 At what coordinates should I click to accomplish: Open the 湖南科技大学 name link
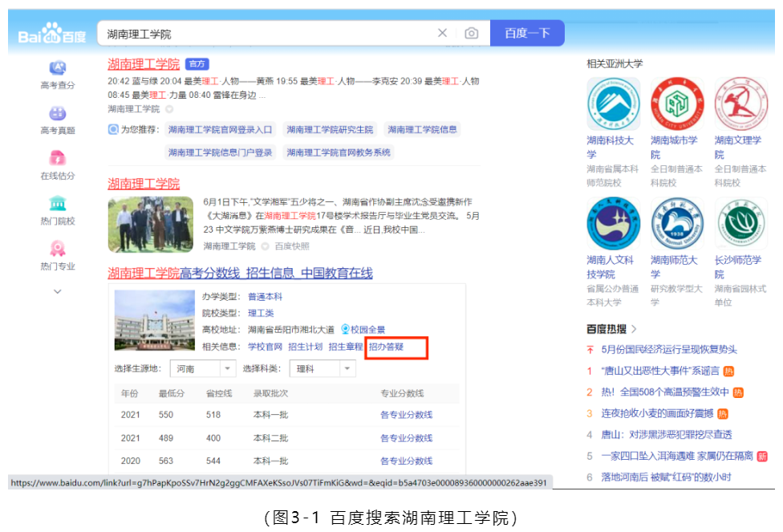[x=611, y=148]
